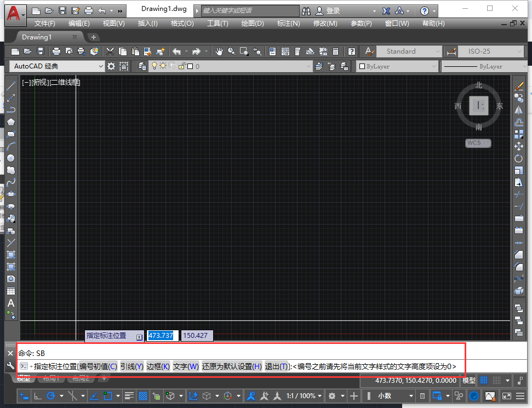Select the Multiline Text tool A
Screen dimensions: 532x408
click(11, 303)
